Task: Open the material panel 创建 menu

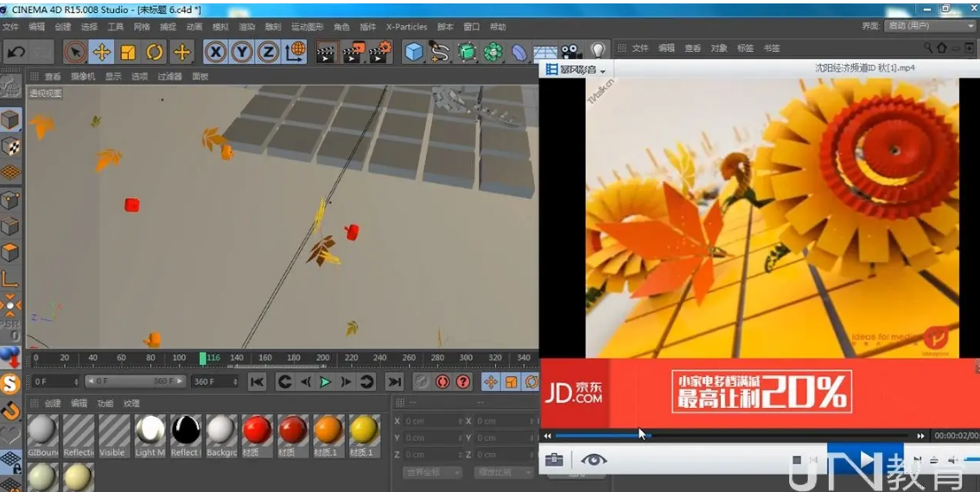Action: pyautogui.click(x=53, y=403)
